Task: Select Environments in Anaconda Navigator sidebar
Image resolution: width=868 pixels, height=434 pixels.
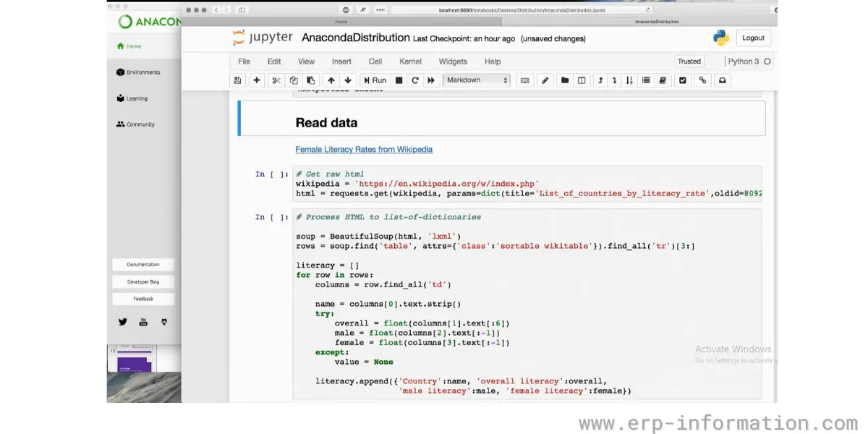Action: [138, 72]
